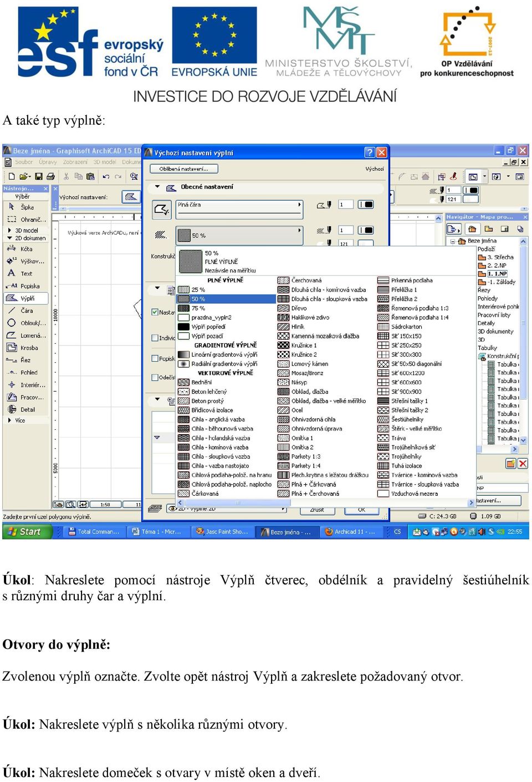Open the Soubor menu

click(x=24, y=162)
